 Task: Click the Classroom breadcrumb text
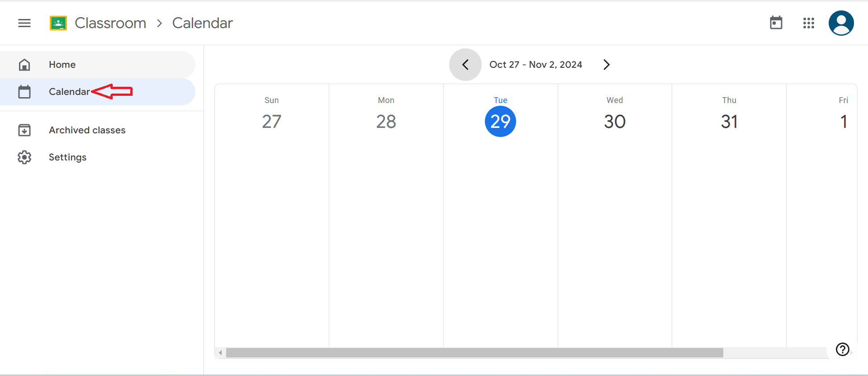[110, 23]
